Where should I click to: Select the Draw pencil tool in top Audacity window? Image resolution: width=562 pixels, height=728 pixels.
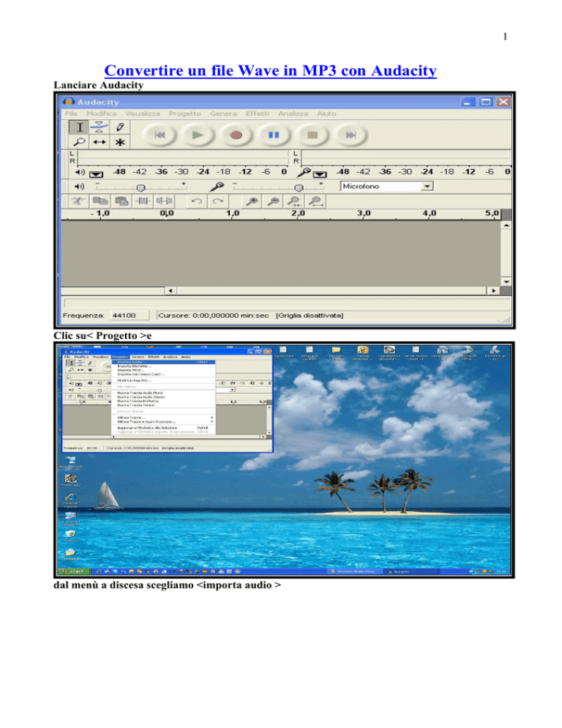(x=120, y=127)
